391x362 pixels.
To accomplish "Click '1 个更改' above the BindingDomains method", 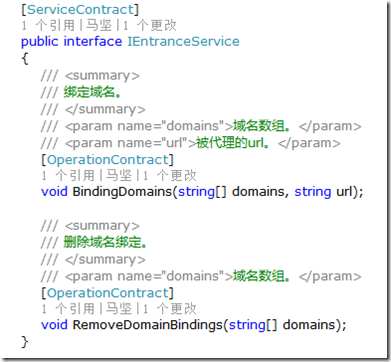I will (169, 176).
